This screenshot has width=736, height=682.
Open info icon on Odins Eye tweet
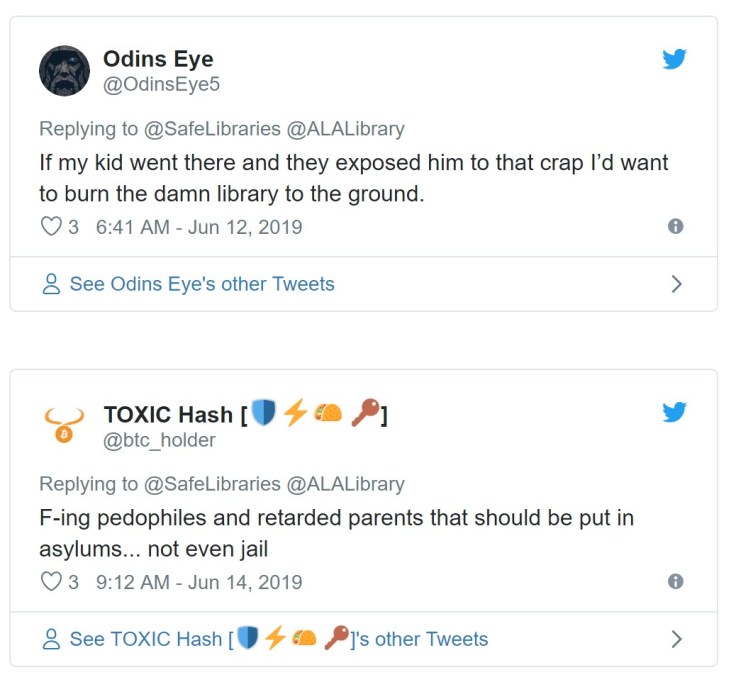tap(676, 227)
